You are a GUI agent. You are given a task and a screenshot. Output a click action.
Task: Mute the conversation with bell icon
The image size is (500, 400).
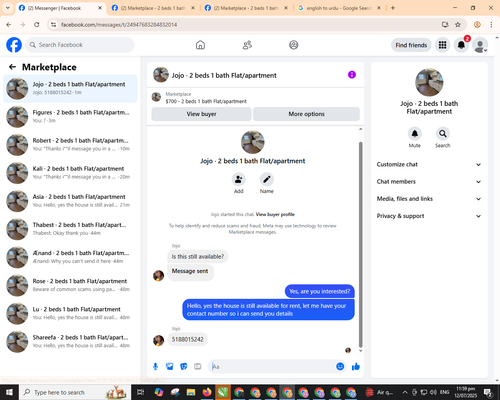pos(415,134)
